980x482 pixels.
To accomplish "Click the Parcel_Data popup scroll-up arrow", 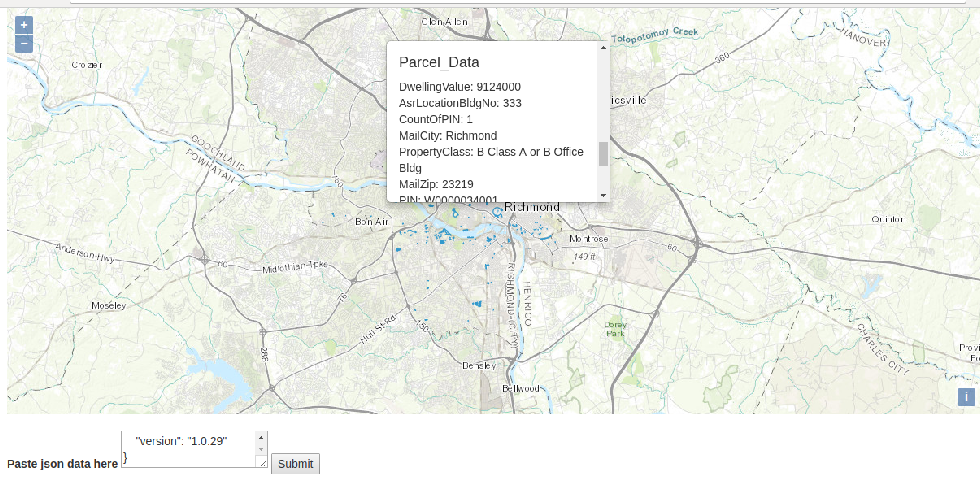I will pos(603,48).
